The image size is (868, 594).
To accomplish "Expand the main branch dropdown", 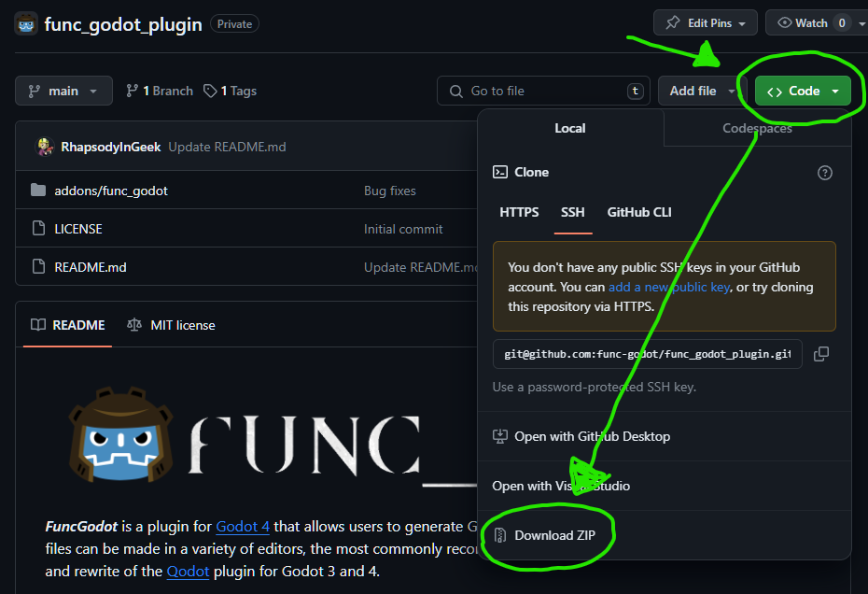I will pyautogui.click(x=63, y=91).
